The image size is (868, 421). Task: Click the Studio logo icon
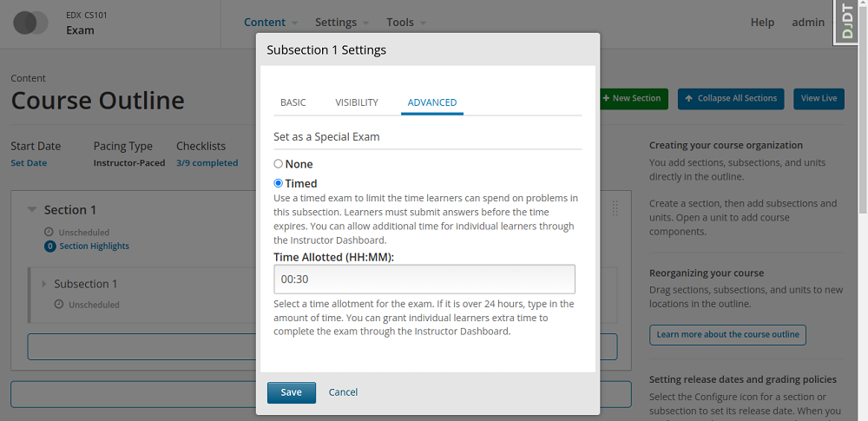pyautogui.click(x=31, y=23)
